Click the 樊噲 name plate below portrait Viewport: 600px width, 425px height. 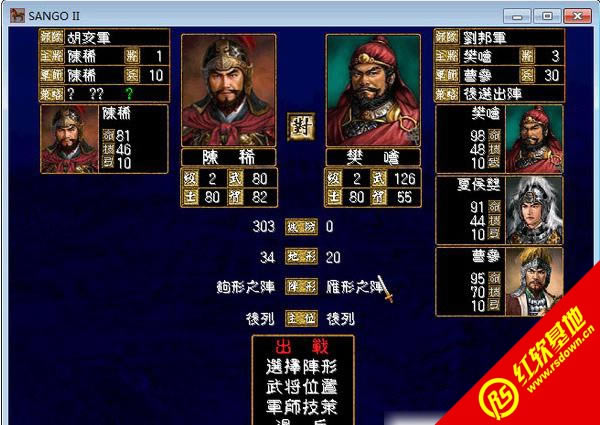pyautogui.click(x=373, y=157)
